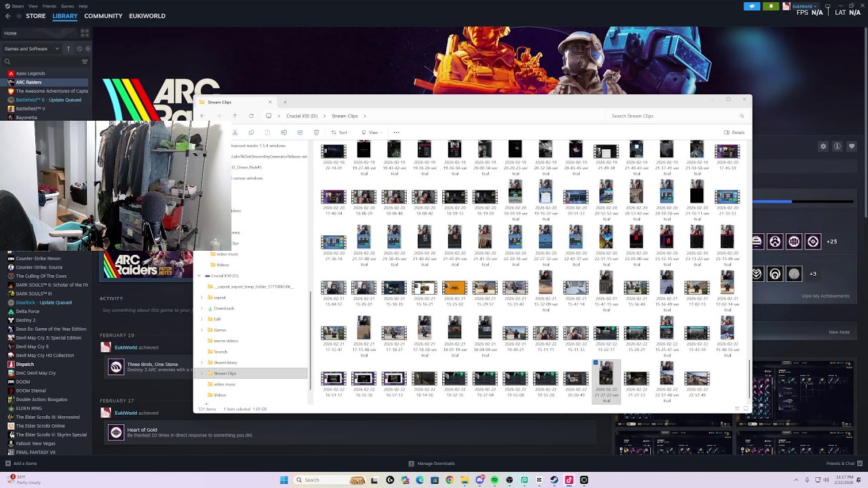
Task: Click the Explorer file list scrollbar
Action: (749, 378)
